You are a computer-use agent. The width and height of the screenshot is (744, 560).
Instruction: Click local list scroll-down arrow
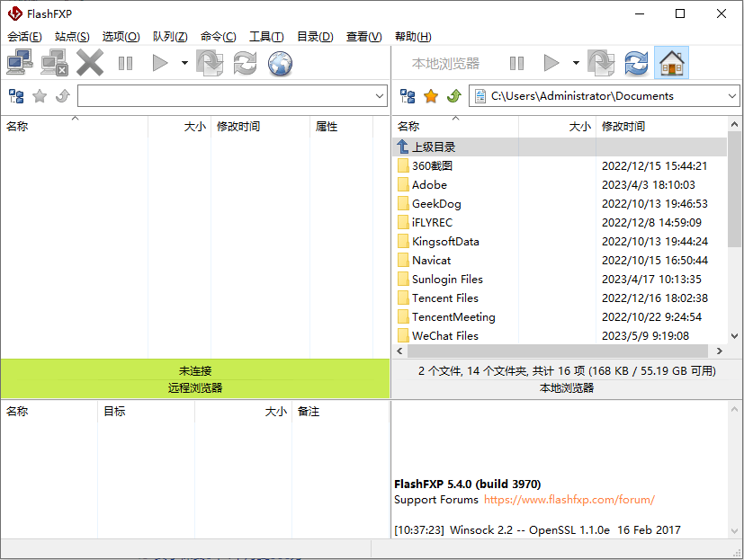coord(734,335)
